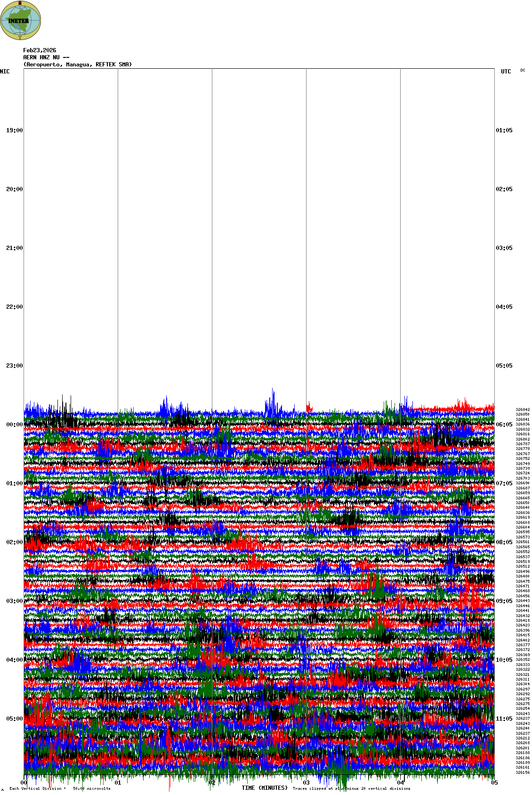The height and width of the screenshot is (795, 532).
Task: Click the traces clipped footnote text
Action: tap(351, 788)
